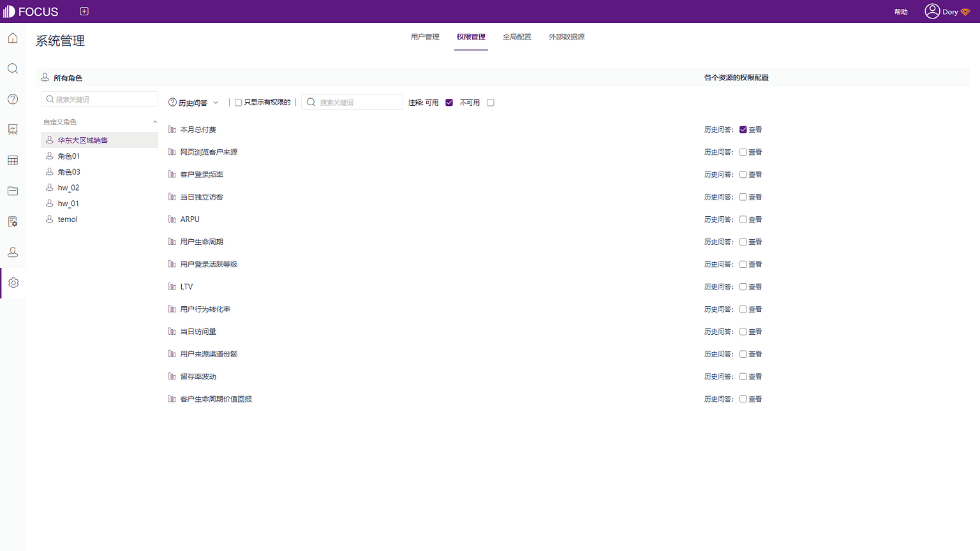Viewport: 980px width, 551px height.
Task: Switch to 全局配置 tab
Action: point(517,37)
